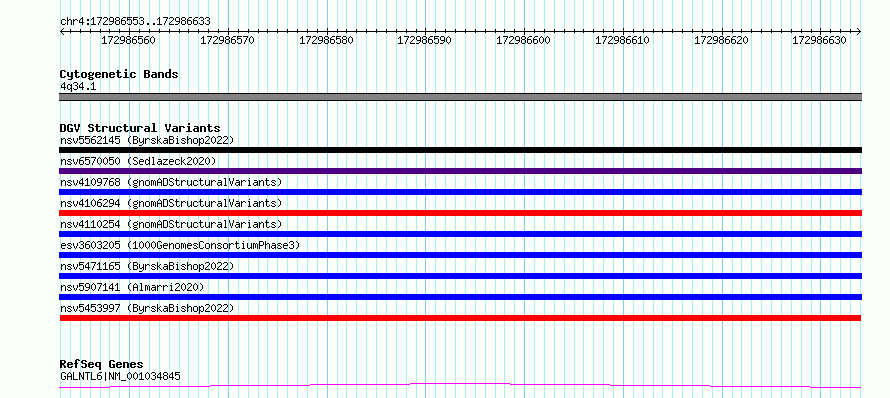Click the magenta GALNTL6 gene track line

click(460, 386)
